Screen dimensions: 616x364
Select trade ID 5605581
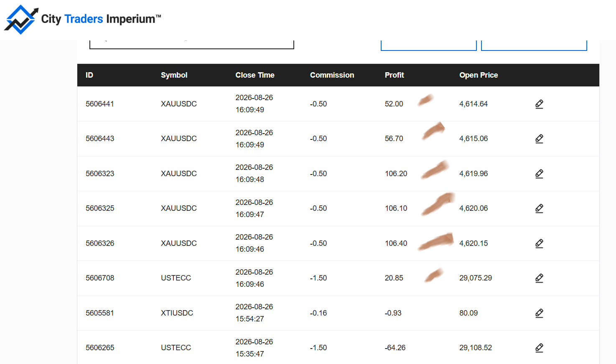(100, 313)
